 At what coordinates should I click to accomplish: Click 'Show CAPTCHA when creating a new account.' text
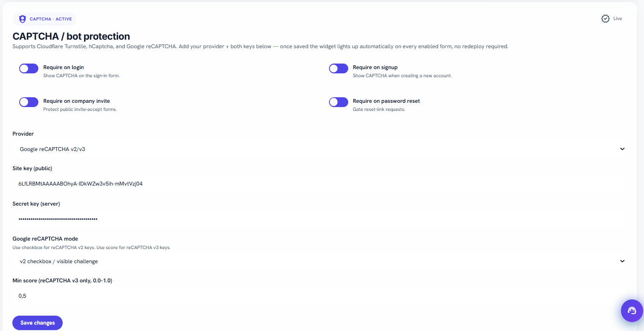pyautogui.click(x=402, y=75)
